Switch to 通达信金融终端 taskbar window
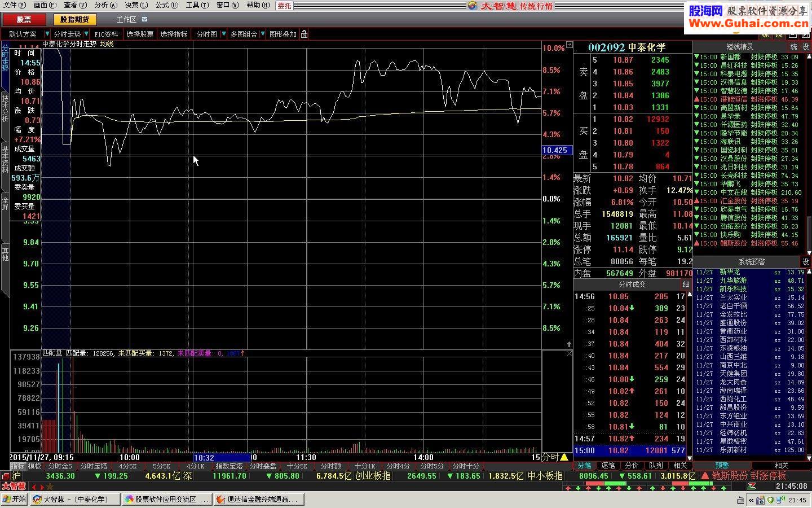The image size is (812, 508). [x=259, y=499]
